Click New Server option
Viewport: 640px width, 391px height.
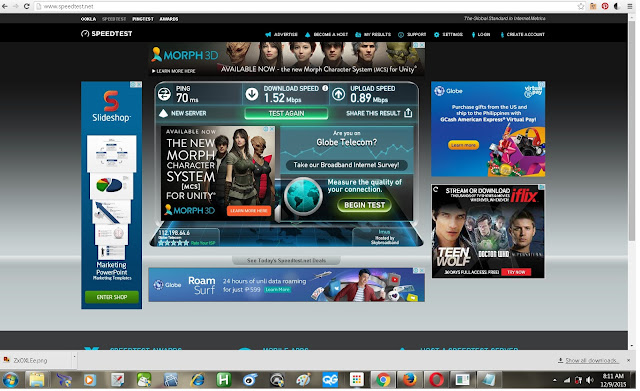point(183,113)
